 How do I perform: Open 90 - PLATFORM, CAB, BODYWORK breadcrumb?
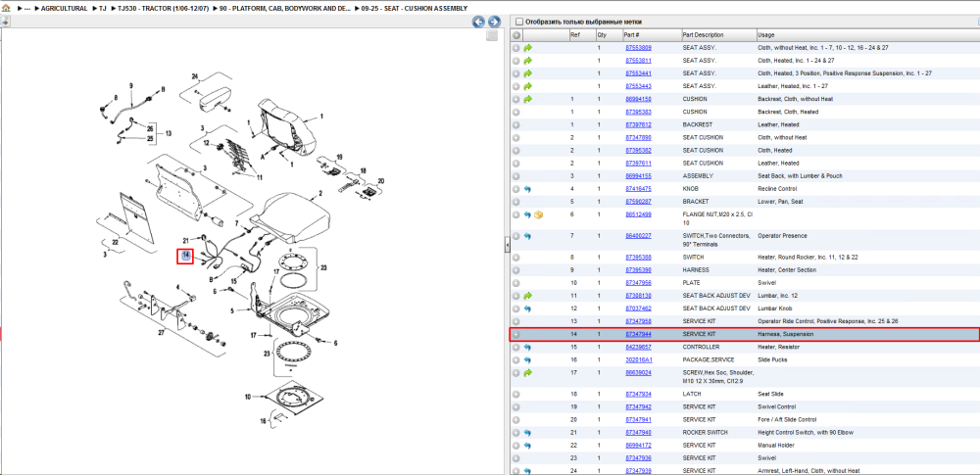coord(284,9)
